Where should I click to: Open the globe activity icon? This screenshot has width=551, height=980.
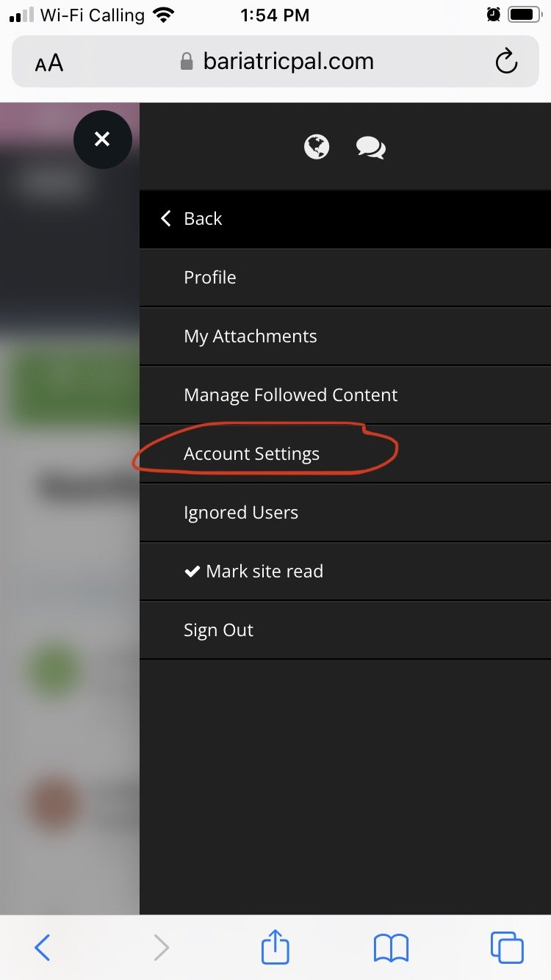[x=317, y=147]
